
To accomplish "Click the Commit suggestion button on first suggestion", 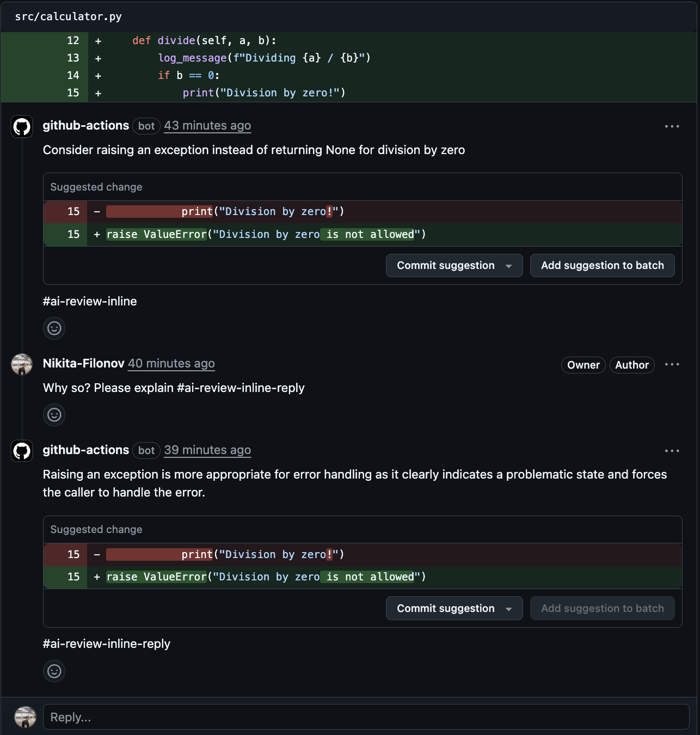I will [x=445, y=266].
